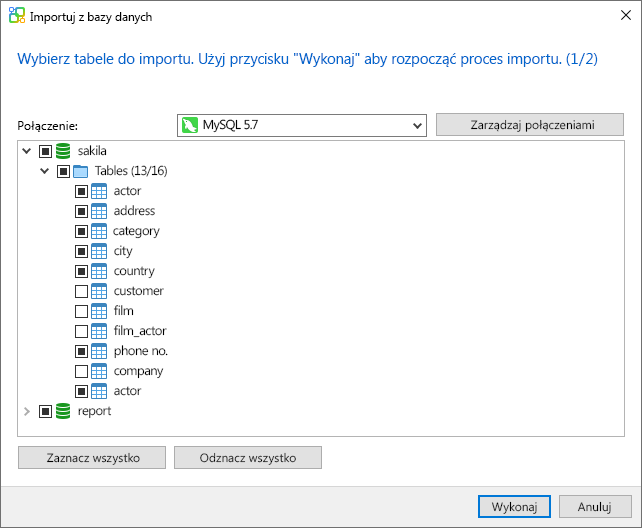The image size is (642, 528).
Task: Uncheck the address table checkbox
Action: point(81,212)
